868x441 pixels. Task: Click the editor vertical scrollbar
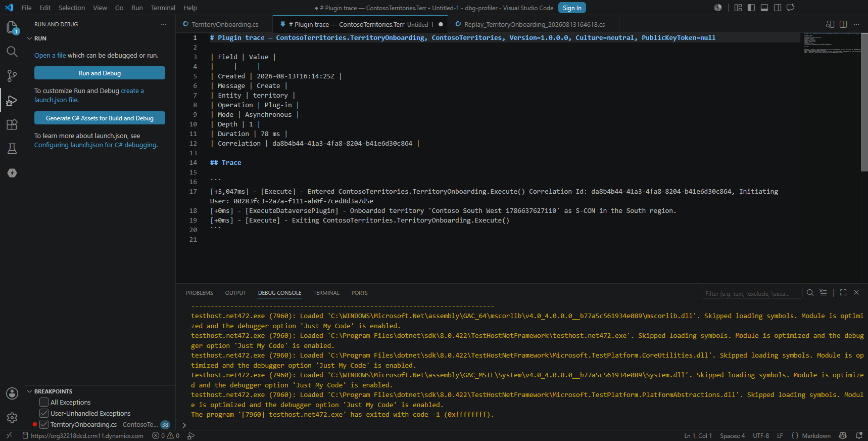point(864,101)
